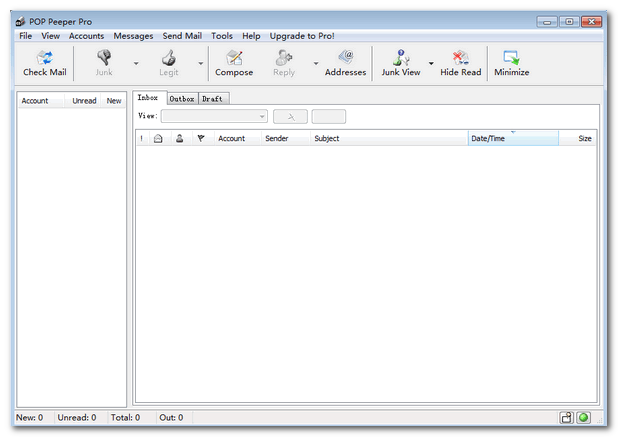The height and width of the screenshot is (437, 618).
Task: Click Unread header in accounts pane
Action: coord(84,101)
